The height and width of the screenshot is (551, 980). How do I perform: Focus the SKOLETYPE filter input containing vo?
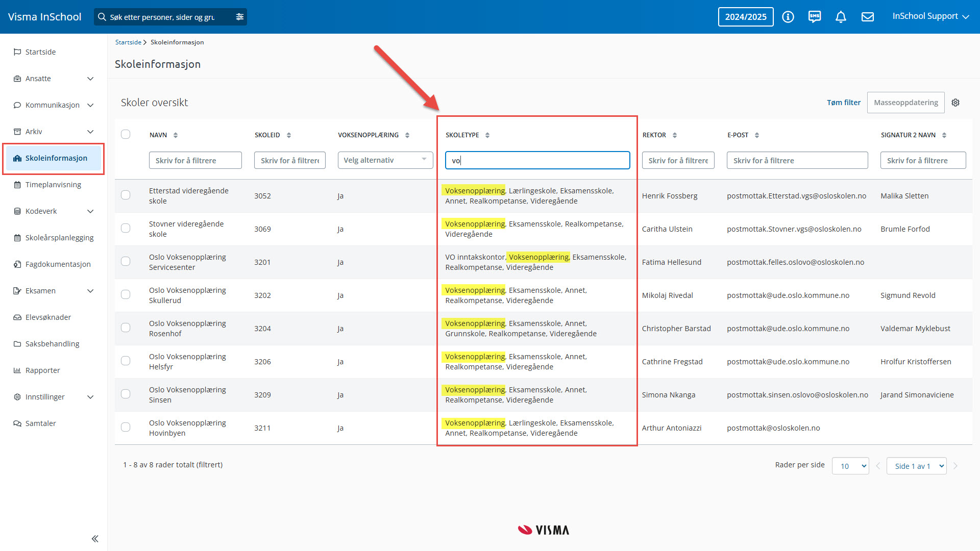tap(537, 160)
